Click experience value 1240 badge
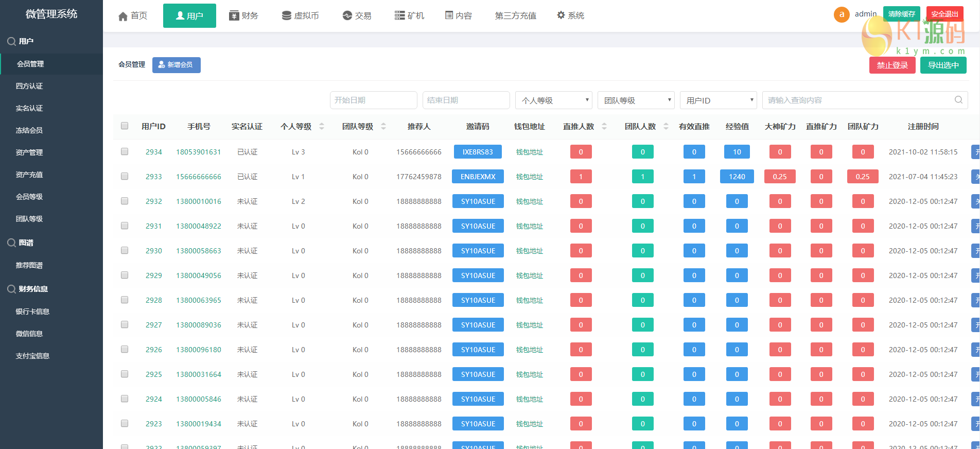The height and width of the screenshot is (449, 980). pos(737,177)
